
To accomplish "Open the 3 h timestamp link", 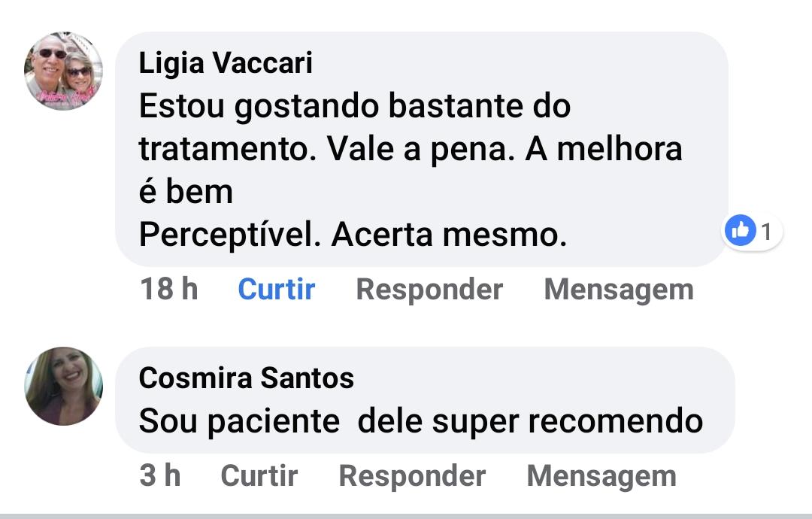I will [x=160, y=475].
